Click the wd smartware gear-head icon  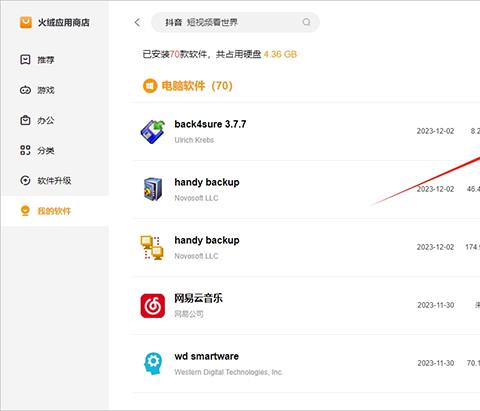pos(153,363)
